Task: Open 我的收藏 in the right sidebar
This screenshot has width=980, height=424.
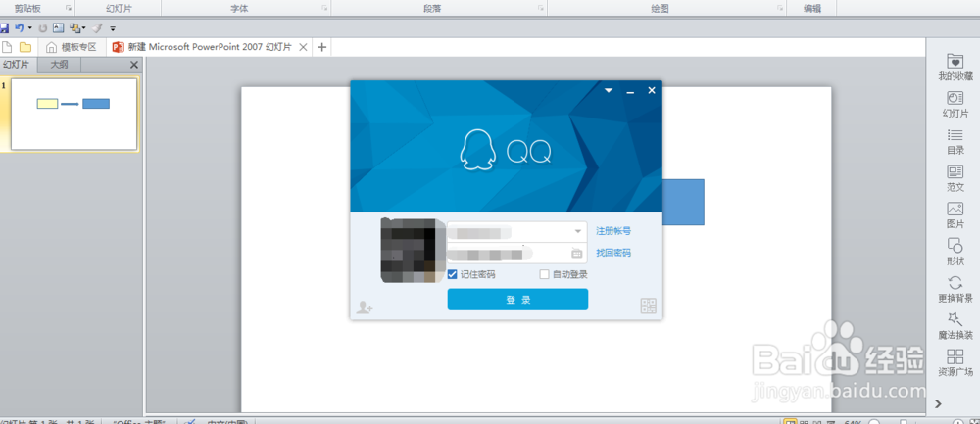Action: pos(955,68)
